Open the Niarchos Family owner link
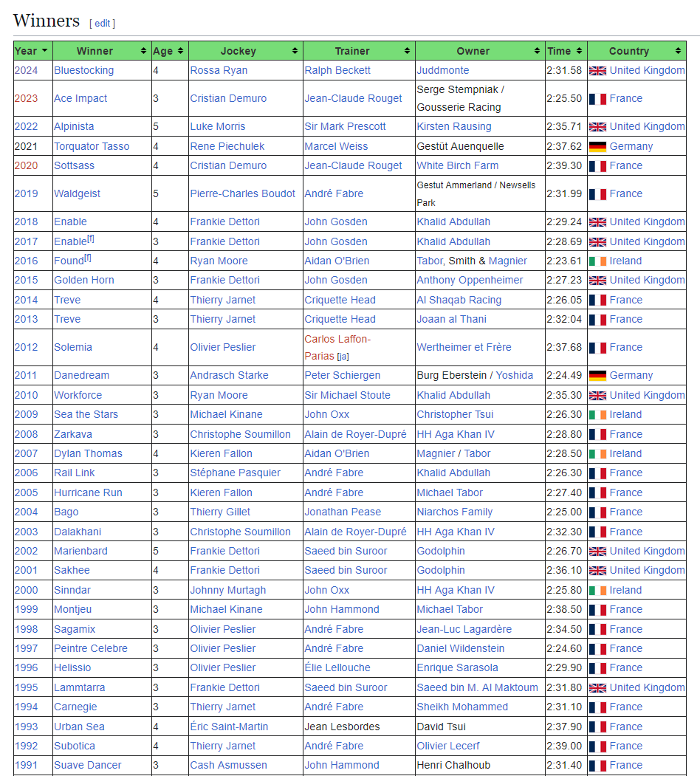The image size is (700, 776). click(454, 512)
